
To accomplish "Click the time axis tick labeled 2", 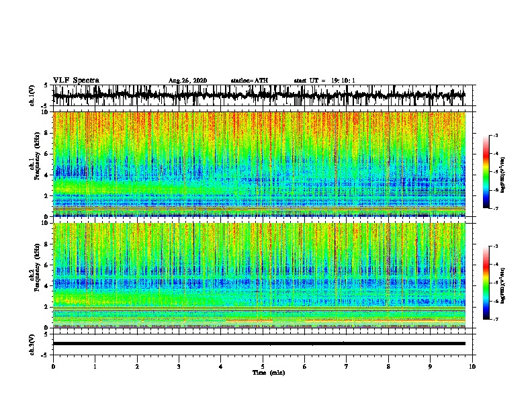I will [x=137, y=367].
